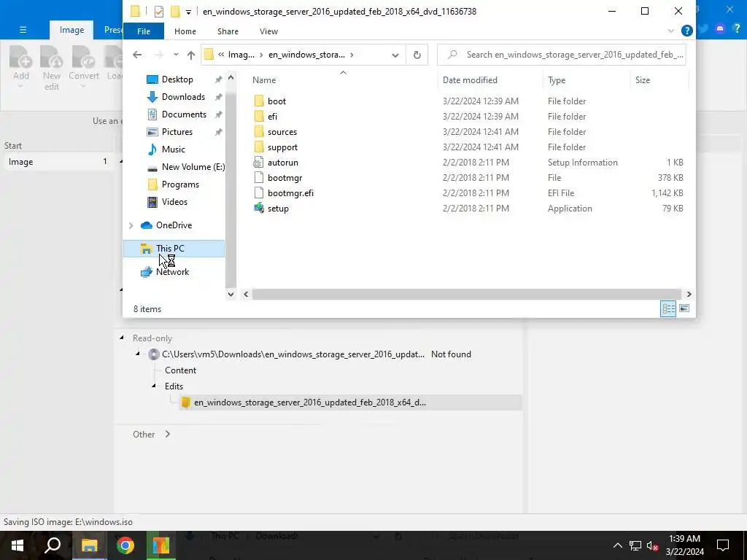Collapse the Read-only section
The image size is (747, 560).
(x=122, y=337)
